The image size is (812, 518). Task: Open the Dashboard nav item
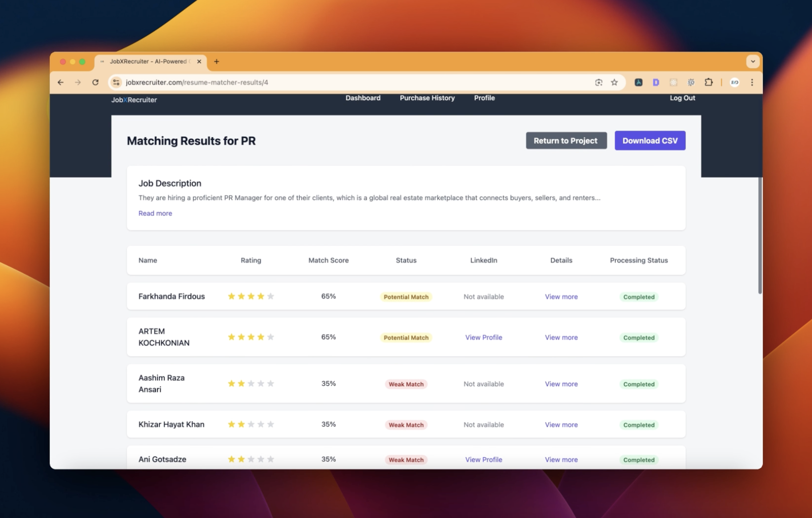363,98
